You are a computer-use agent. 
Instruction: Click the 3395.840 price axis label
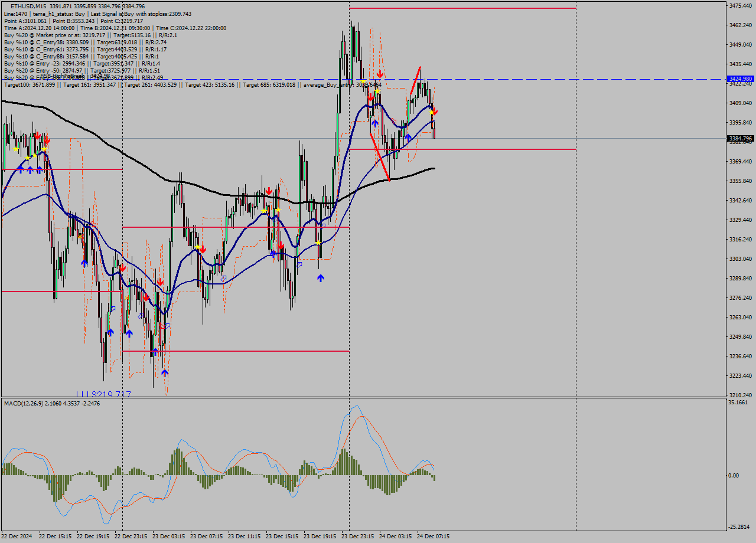pos(741,122)
